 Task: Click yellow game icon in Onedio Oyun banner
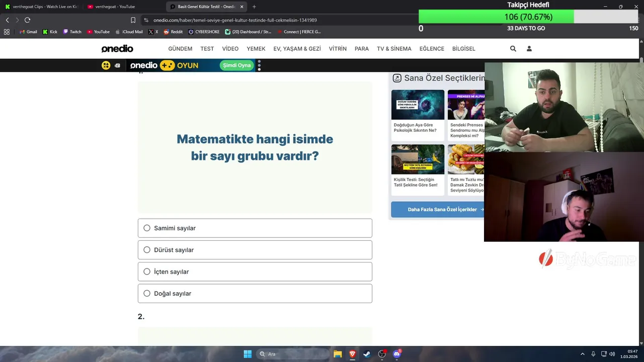click(106, 65)
